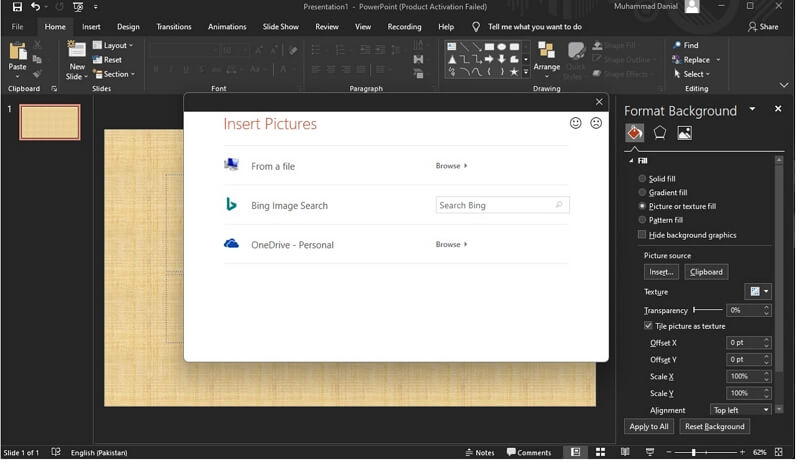Click the Clipboard picture source button
The image size is (800, 464).
click(706, 272)
